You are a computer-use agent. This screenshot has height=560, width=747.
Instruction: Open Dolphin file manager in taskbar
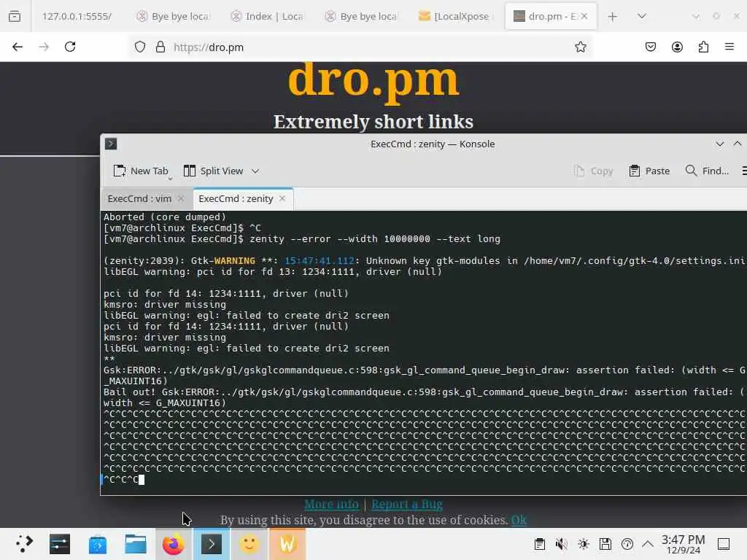pyautogui.click(x=135, y=544)
